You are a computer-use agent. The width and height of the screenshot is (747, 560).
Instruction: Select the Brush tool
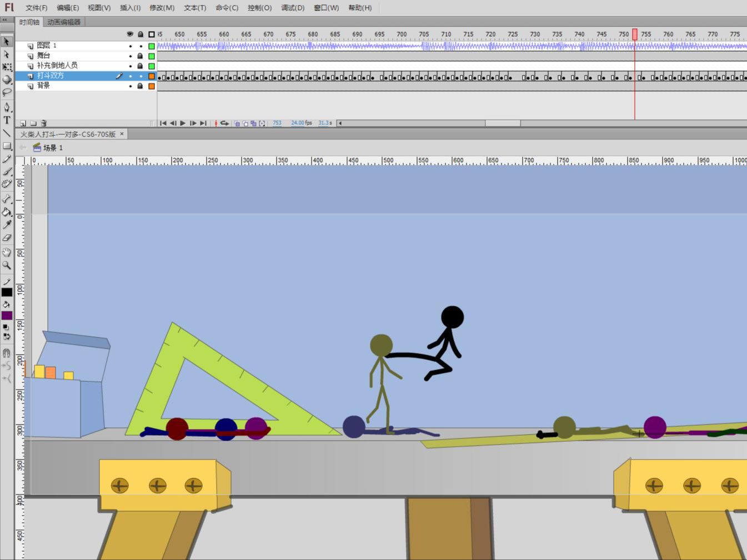[x=7, y=171]
